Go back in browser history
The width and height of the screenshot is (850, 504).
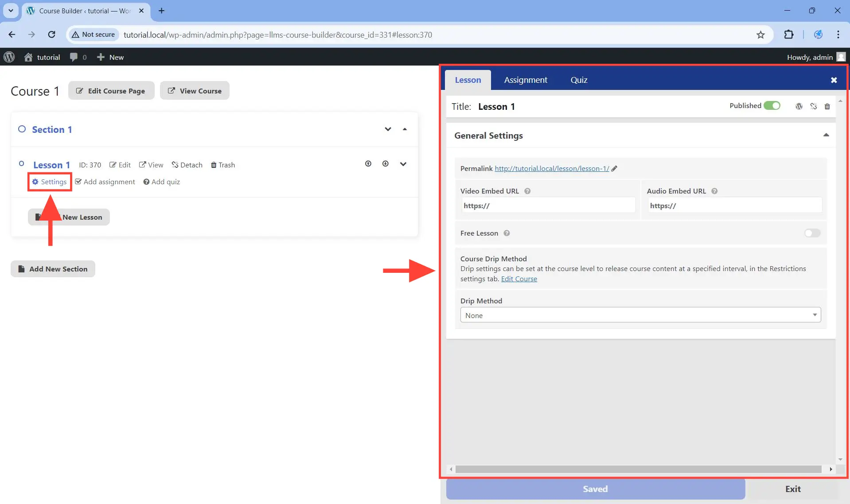(x=12, y=35)
